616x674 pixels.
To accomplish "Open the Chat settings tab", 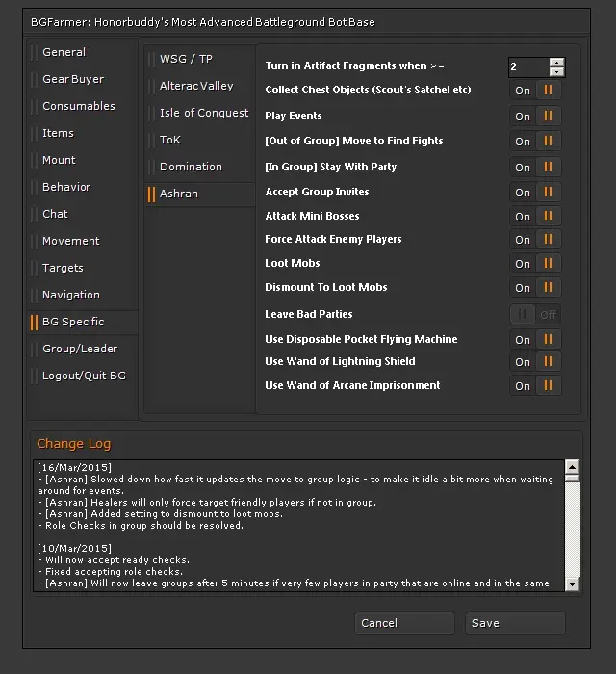I will click(83, 214).
